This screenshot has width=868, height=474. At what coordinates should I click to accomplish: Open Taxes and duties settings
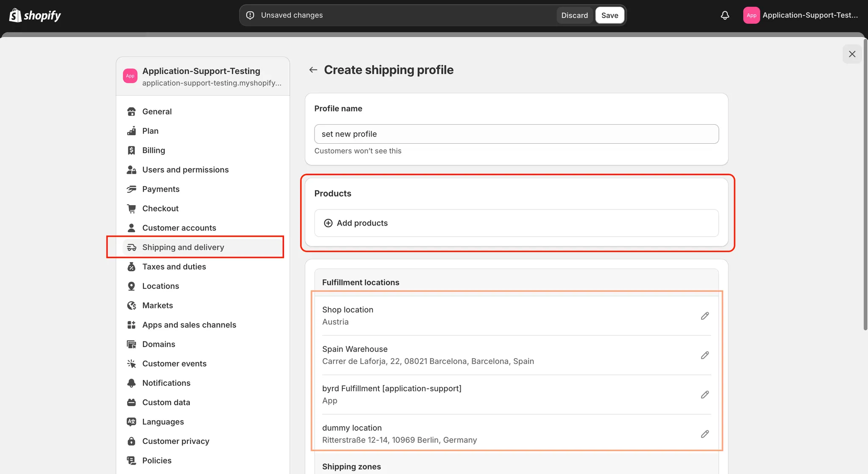pyautogui.click(x=174, y=267)
